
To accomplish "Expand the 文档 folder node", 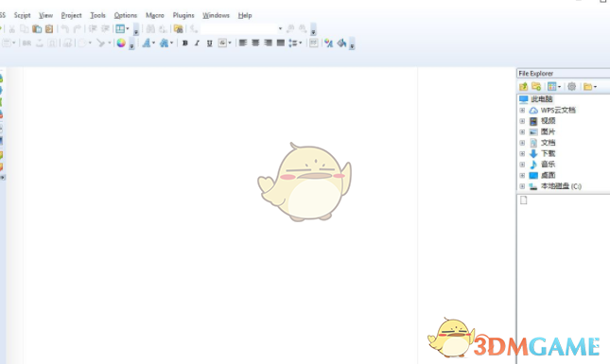I will click(522, 143).
